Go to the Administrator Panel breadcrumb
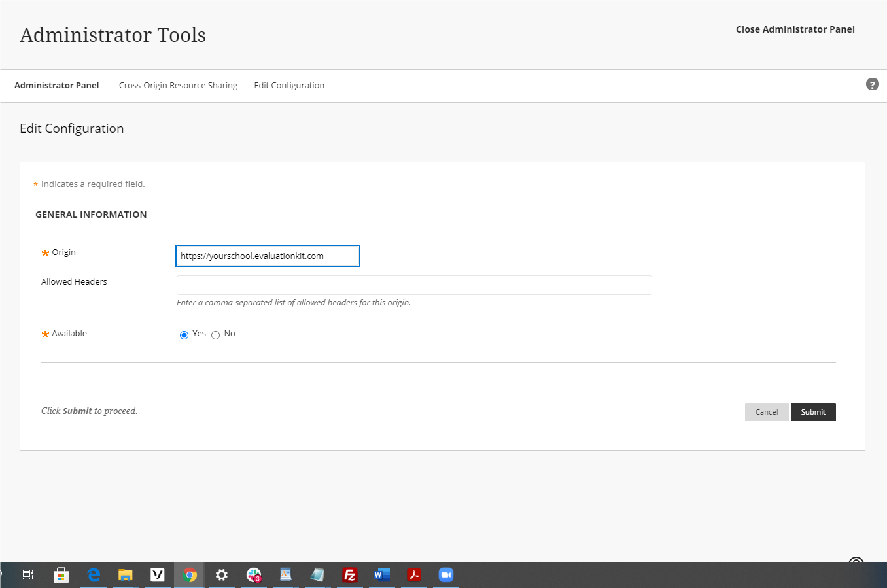 click(56, 85)
